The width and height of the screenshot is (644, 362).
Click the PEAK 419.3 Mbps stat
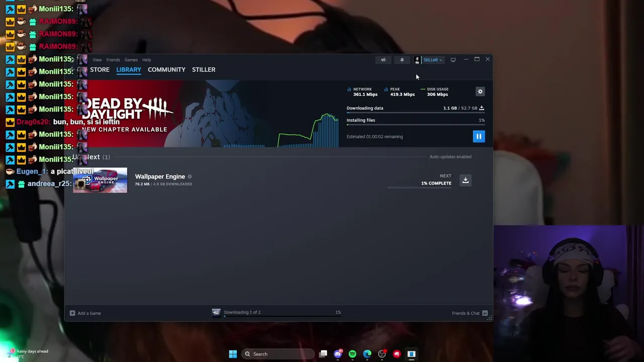click(x=399, y=92)
